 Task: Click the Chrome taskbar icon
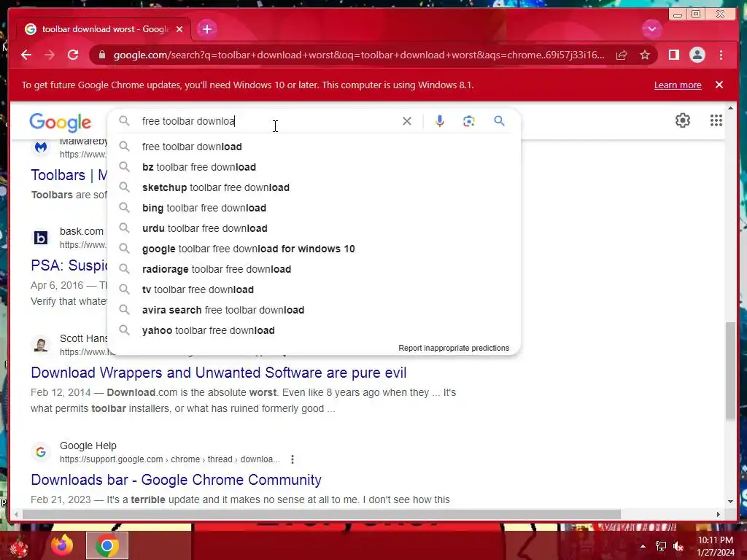pos(107,545)
